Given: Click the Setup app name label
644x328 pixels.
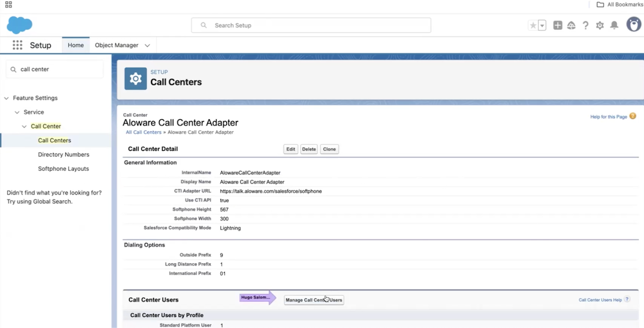Looking at the screenshot, I should [41, 45].
